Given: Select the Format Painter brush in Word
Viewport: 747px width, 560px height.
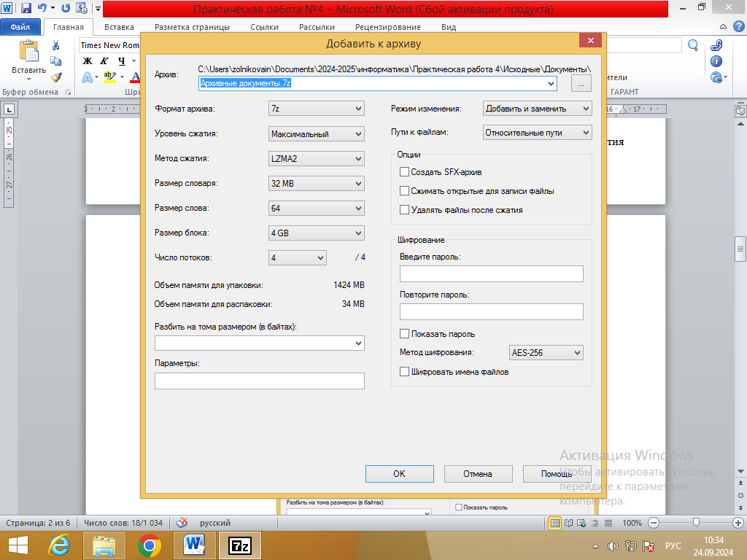Looking at the screenshot, I should [x=56, y=77].
